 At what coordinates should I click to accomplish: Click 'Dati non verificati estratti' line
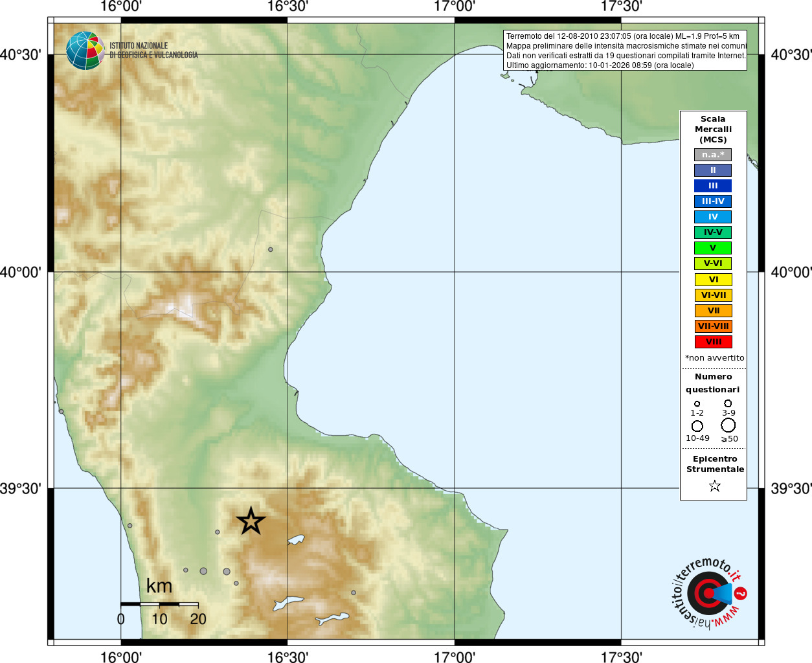pyautogui.click(x=626, y=56)
